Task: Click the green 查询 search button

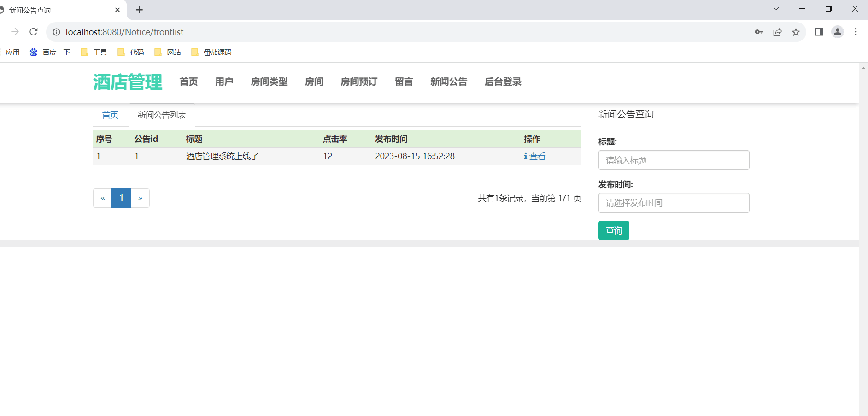Action: click(x=614, y=231)
